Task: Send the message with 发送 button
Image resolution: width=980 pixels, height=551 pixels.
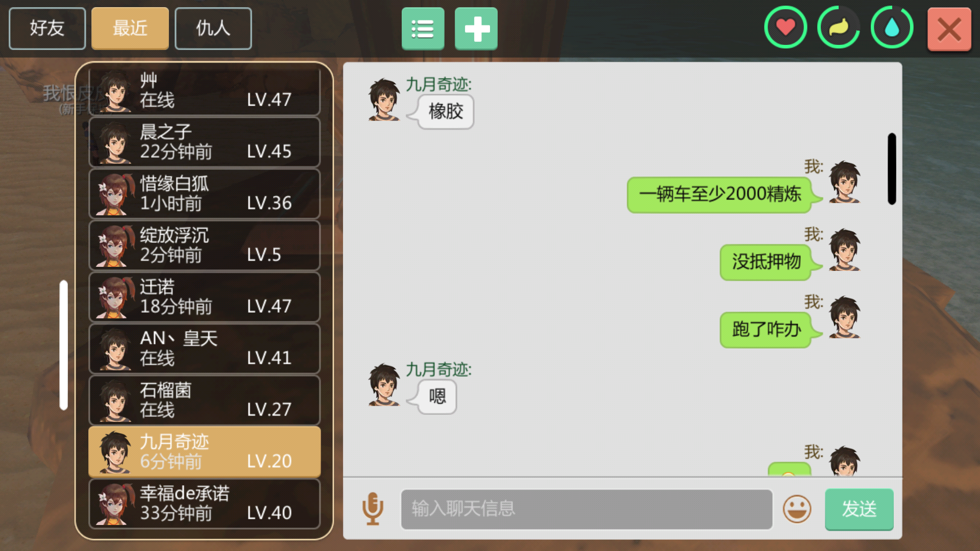Action: (x=859, y=509)
